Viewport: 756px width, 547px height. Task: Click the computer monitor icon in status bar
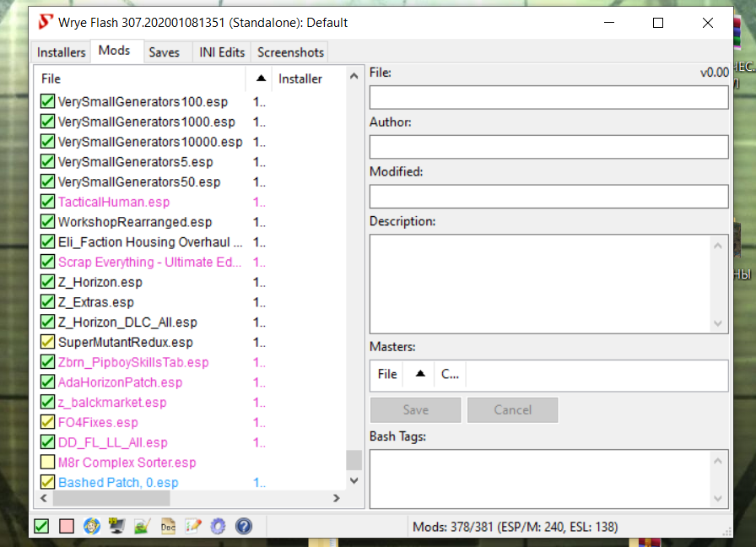pos(117,527)
